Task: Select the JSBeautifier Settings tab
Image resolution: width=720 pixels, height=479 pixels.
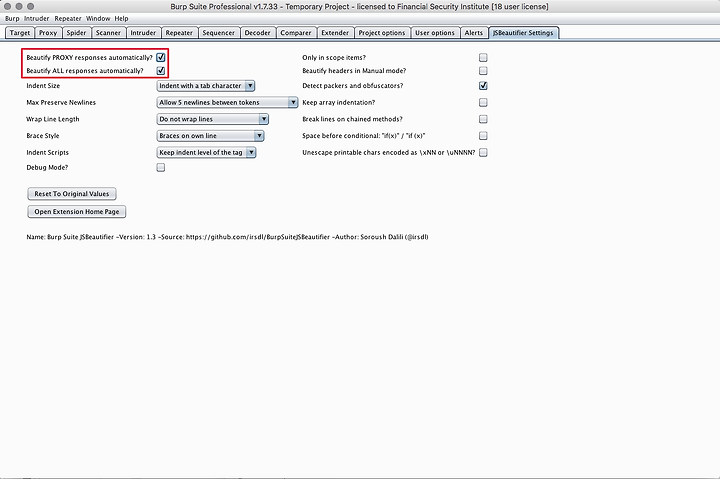Action: coord(523,33)
